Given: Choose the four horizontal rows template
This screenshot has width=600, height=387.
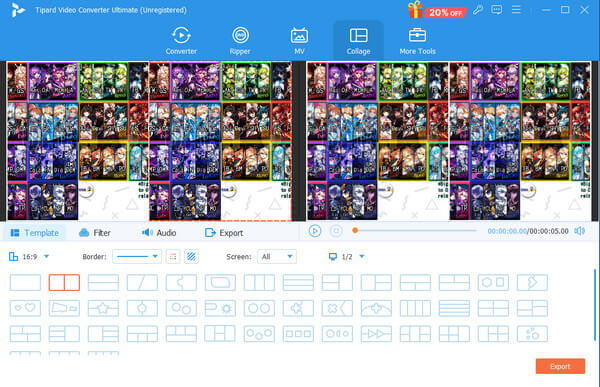Looking at the screenshot, I should coord(454,308).
